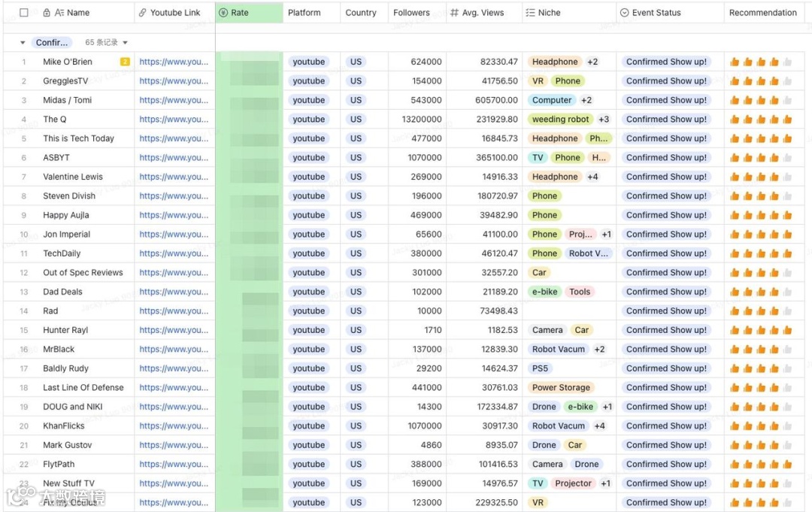This screenshot has width=812, height=512.
Task: Open the yellow comment badge on Mike O'Brien
Action: point(125,62)
